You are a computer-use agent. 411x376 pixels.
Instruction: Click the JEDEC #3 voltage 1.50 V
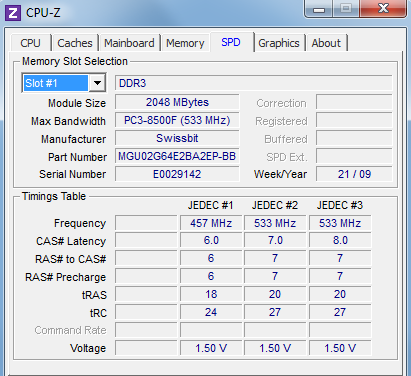pyautogui.click(x=340, y=348)
